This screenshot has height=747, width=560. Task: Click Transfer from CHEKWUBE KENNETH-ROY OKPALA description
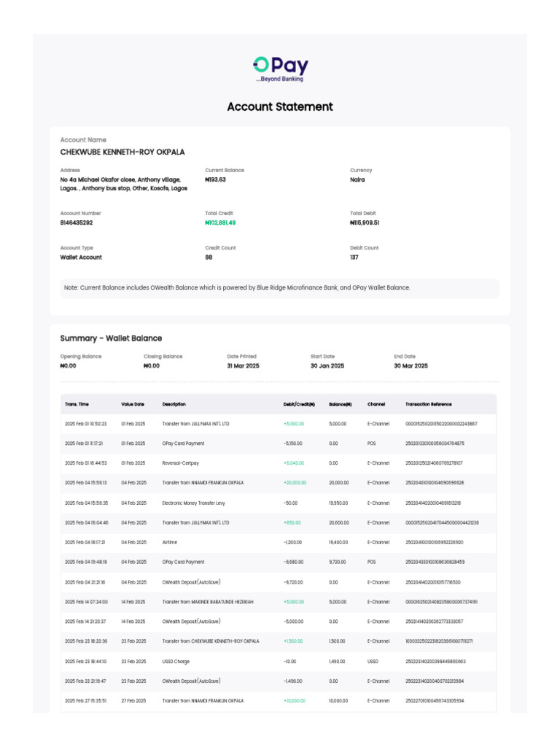(211, 641)
